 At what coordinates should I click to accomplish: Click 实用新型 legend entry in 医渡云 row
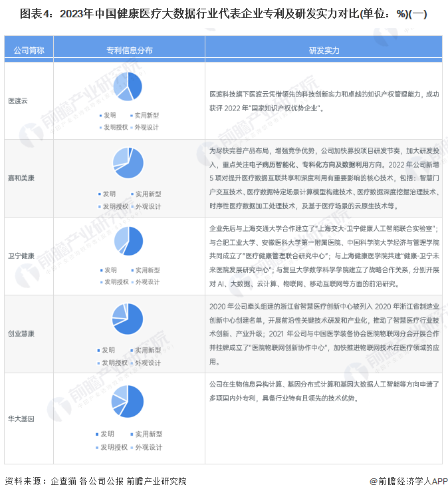(144, 116)
